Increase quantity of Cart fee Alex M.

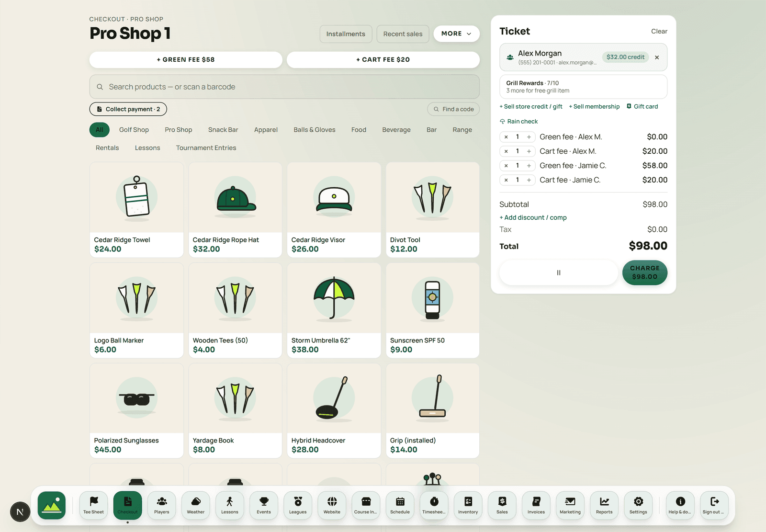click(x=529, y=151)
